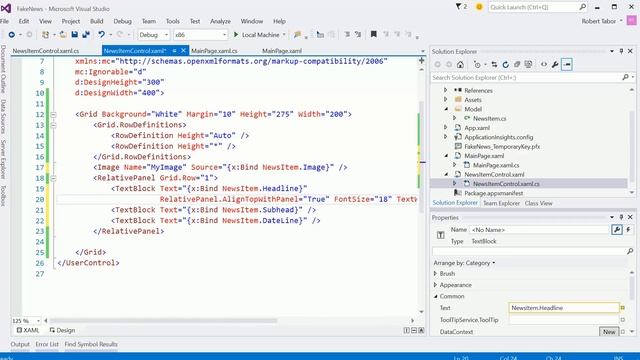Switch to Team Explorer tab

pyautogui.click(x=501, y=203)
